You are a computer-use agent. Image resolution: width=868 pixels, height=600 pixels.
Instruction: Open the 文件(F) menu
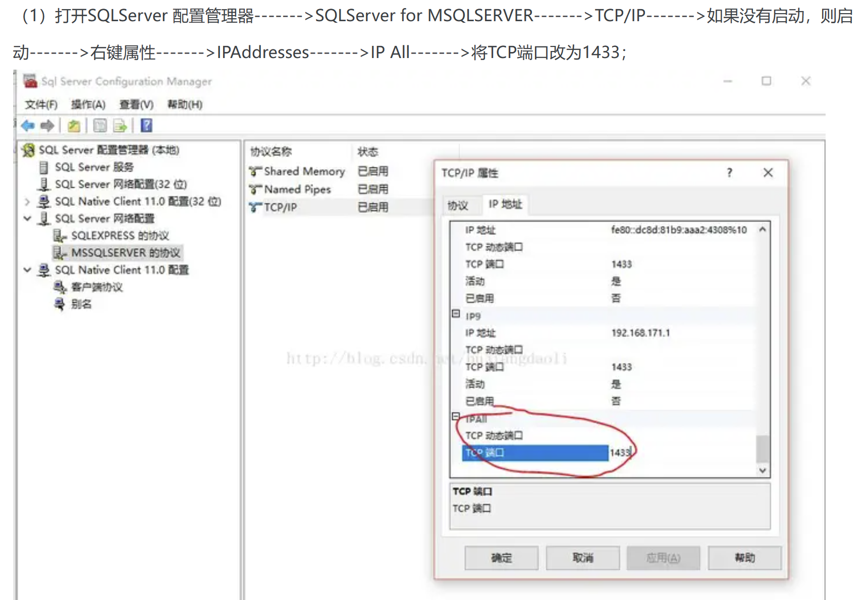41,104
